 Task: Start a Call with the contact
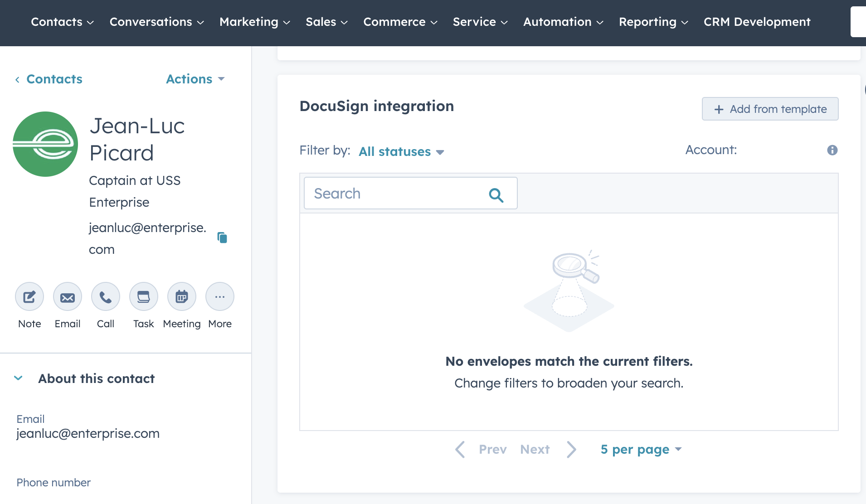(x=105, y=296)
